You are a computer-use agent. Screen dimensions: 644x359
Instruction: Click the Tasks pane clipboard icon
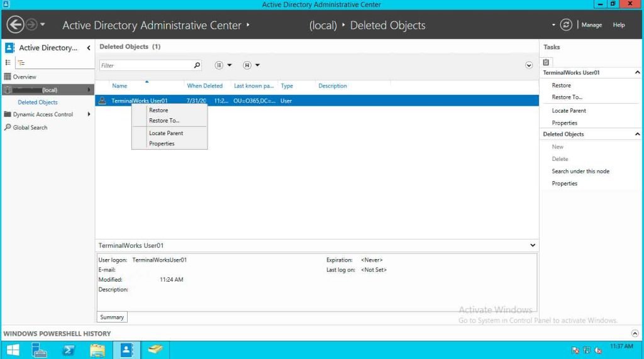click(547, 62)
